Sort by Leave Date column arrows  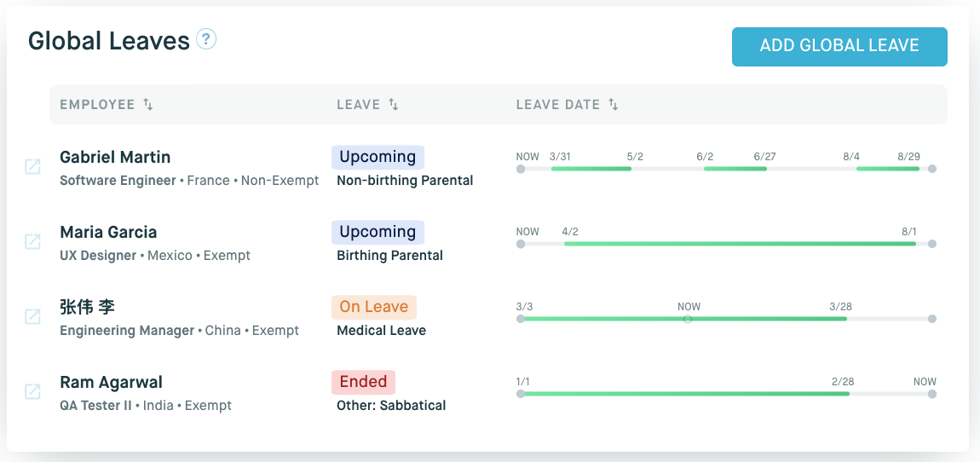click(614, 105)
